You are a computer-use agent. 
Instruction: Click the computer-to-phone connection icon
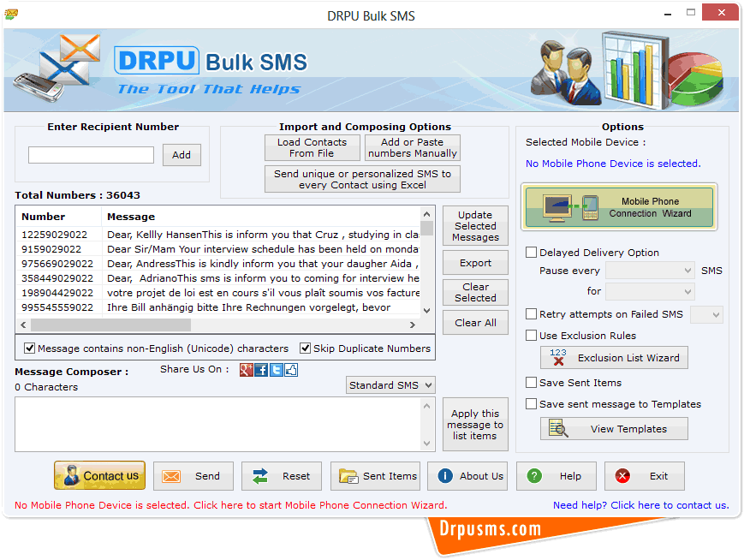coord(571,208)
